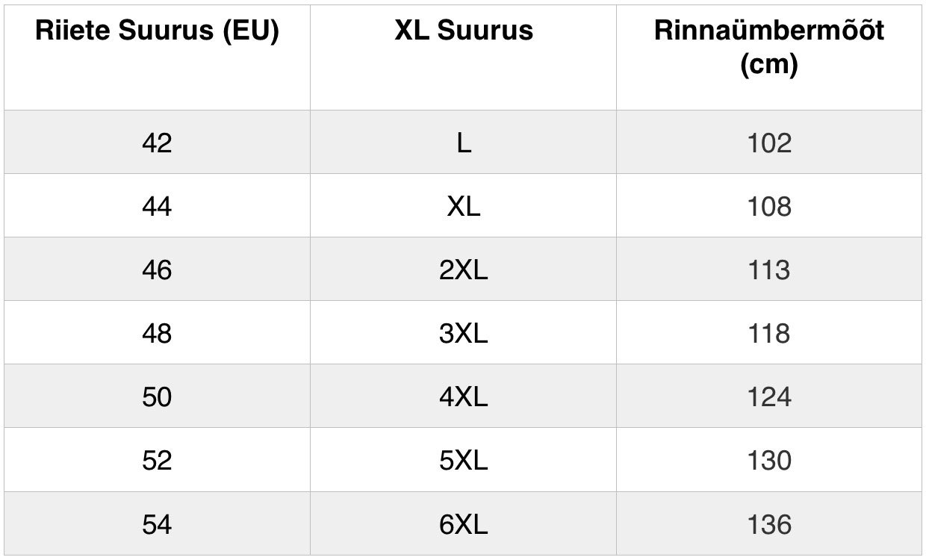Select the EU size 50 cell

point(157,396)
